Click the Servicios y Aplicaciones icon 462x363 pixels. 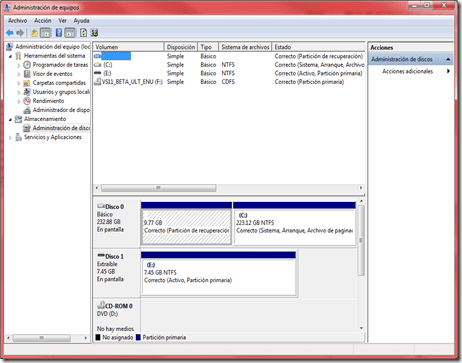click(x=18, y=137)
